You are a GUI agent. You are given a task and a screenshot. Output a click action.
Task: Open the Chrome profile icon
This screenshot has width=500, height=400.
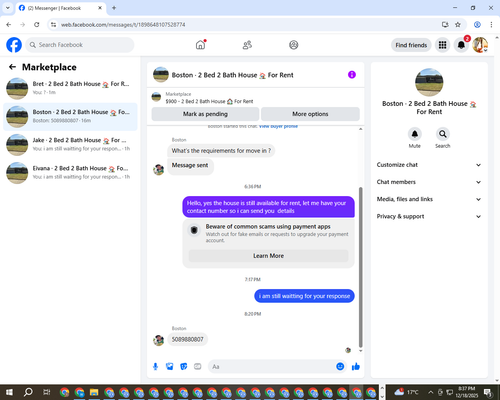477,25
